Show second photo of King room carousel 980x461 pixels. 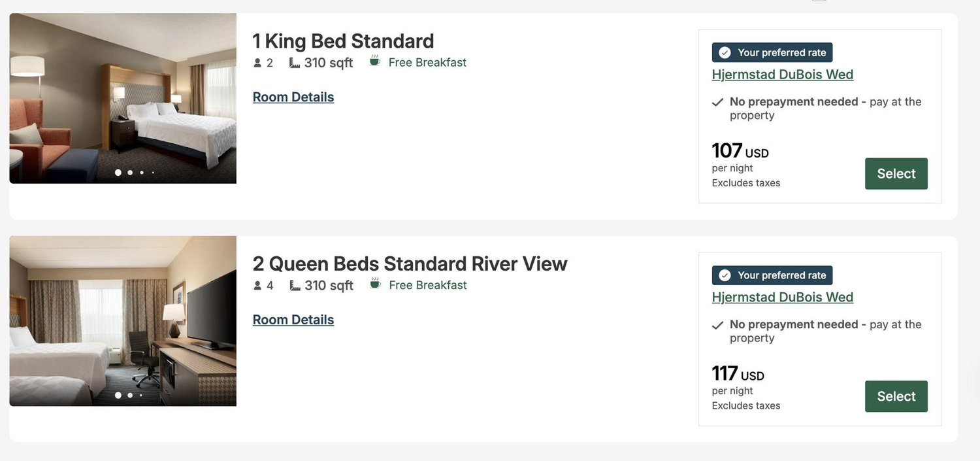130,173
